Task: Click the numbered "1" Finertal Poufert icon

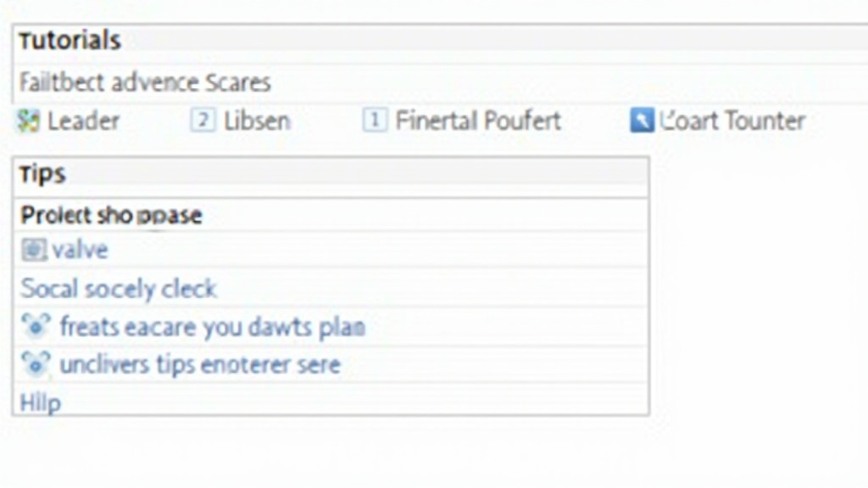Action: point(375,121)
